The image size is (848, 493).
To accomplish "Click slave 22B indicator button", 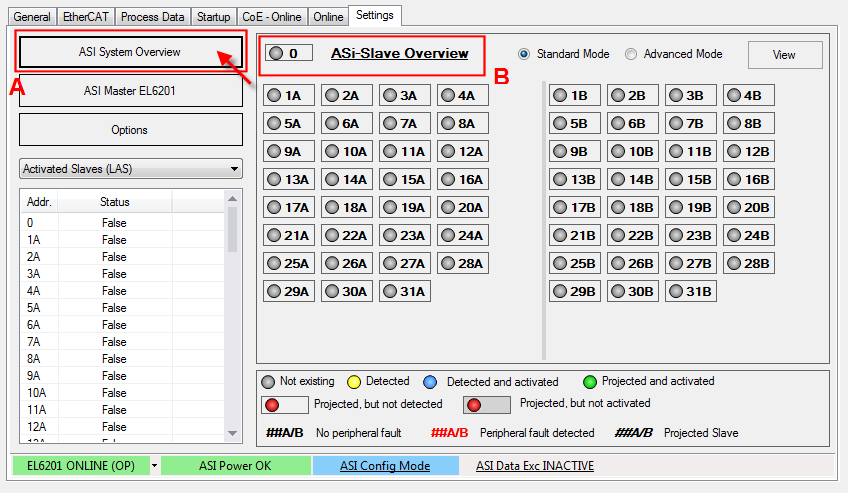I will coord(633,236).
